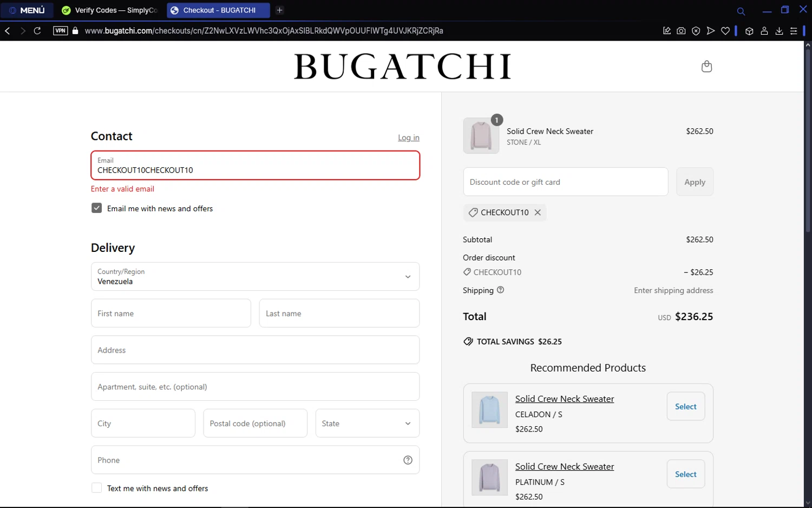The image size is (812, 508).
Task: Click the Last name field
Action: (x=339, y=313)
